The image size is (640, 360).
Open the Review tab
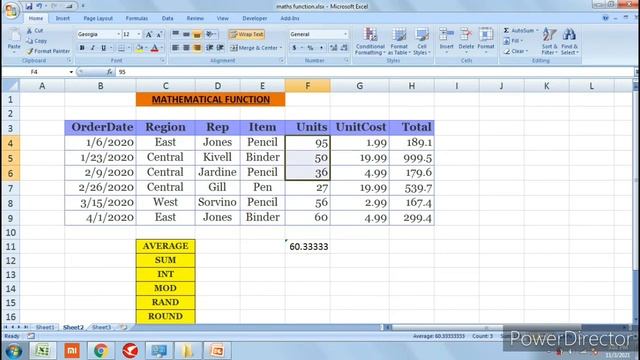[195, 18]
